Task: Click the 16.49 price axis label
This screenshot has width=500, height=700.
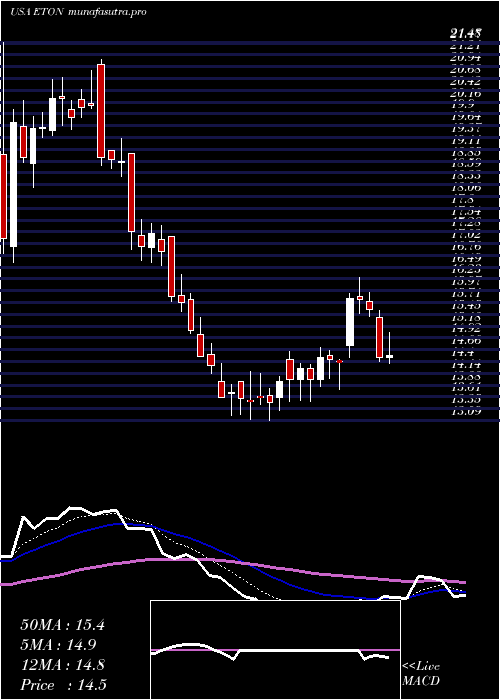Action: (466, 259)
